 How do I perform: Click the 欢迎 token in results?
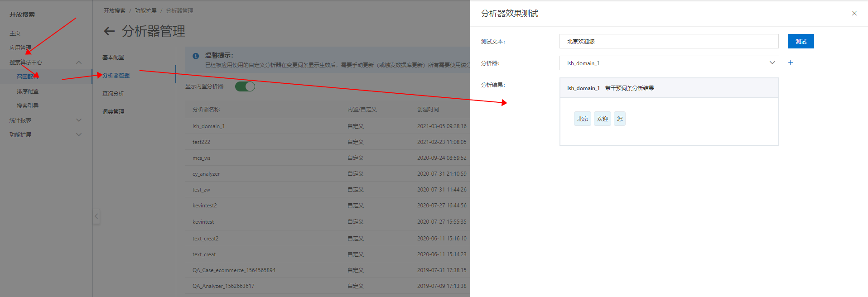(603, 119)
